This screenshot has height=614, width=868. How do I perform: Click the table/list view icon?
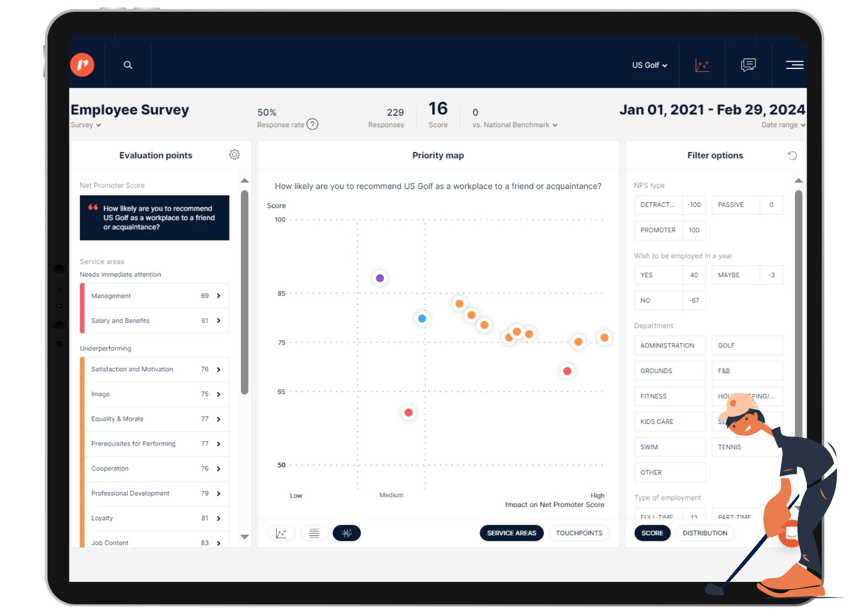click(x=313, y=533)
